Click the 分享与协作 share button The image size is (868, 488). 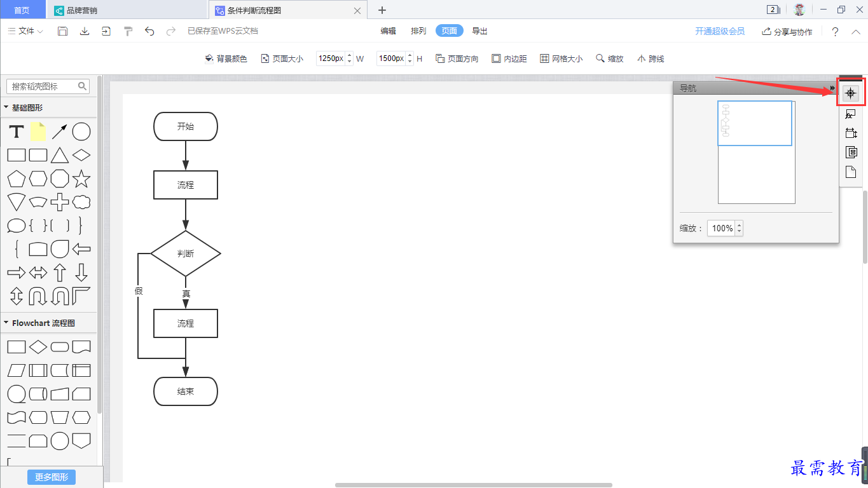pyautogui.click(x=787, y=32)
